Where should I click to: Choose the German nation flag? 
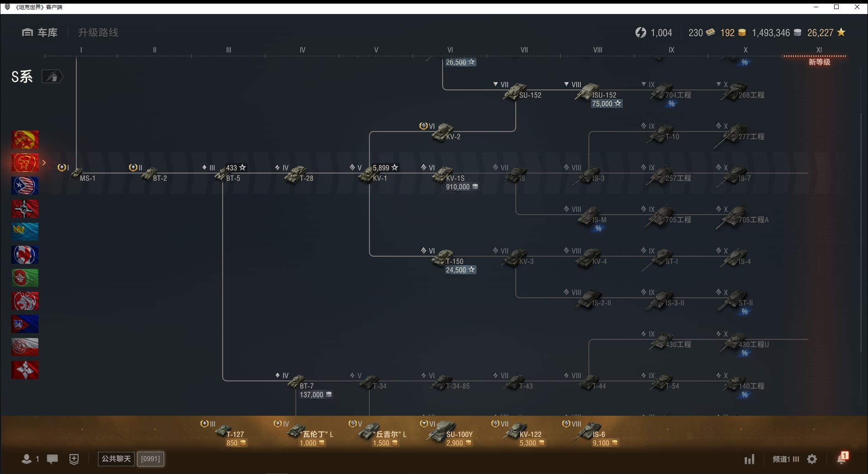click(25, 209)
